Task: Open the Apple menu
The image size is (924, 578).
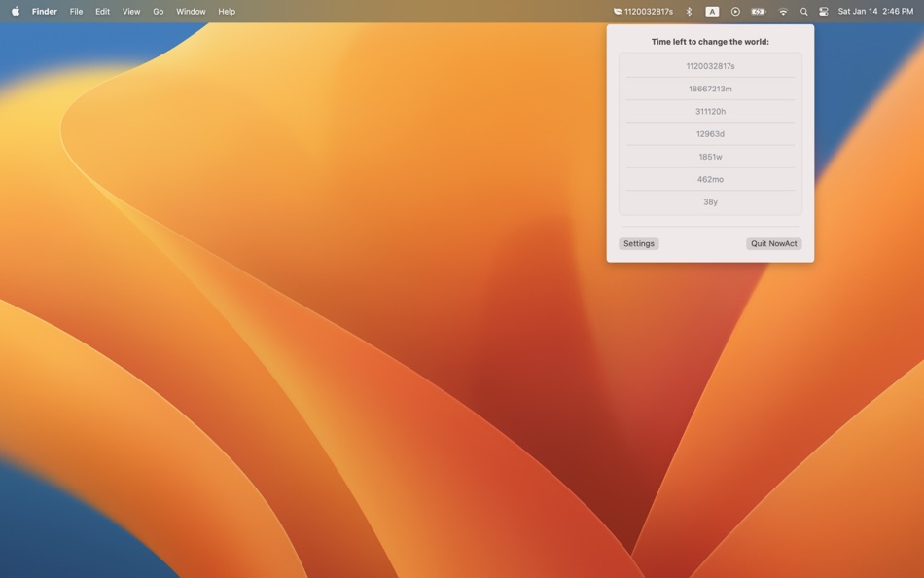Action: tap(16, 12)
